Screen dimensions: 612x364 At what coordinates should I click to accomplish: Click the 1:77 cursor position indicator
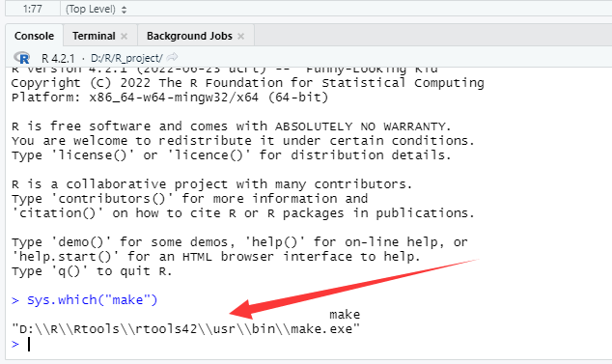tap(33, 9)
